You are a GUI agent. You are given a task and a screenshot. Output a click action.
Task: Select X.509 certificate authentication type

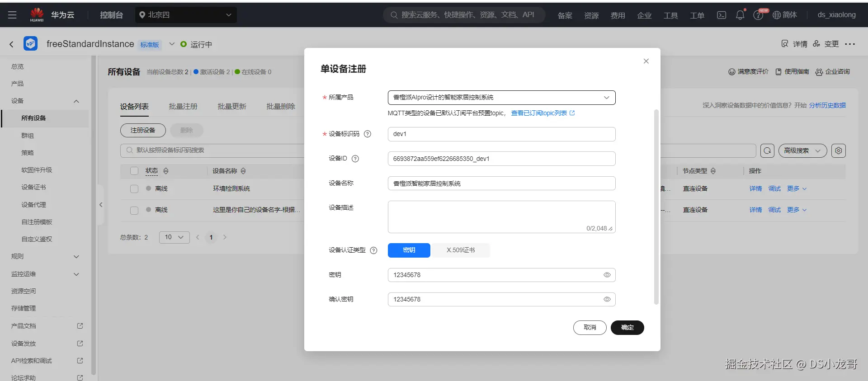461,250
